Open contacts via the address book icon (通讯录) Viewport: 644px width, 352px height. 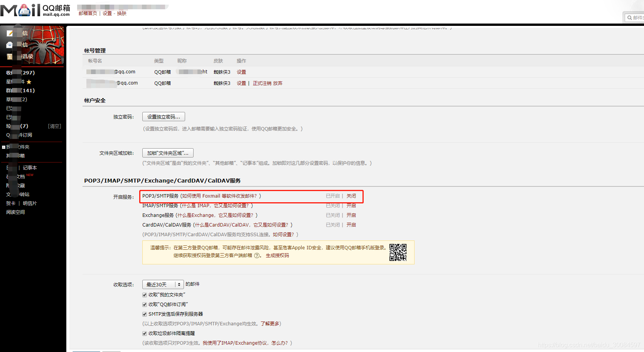click(10, 56)
